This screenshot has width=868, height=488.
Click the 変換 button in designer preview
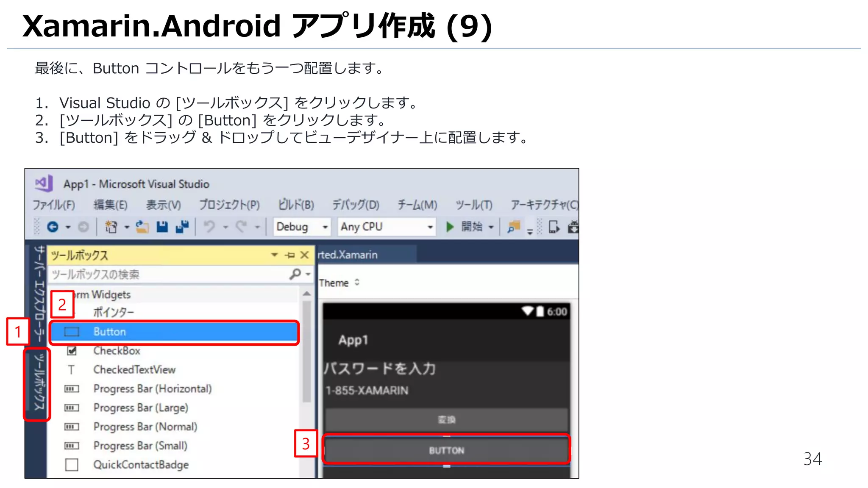pyautogui.click(x=447, y=420)
